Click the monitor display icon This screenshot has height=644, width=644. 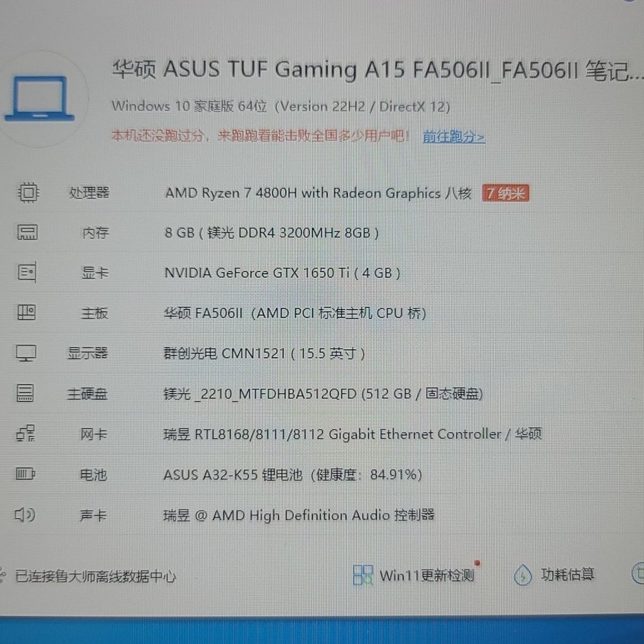tap(26, 353)
